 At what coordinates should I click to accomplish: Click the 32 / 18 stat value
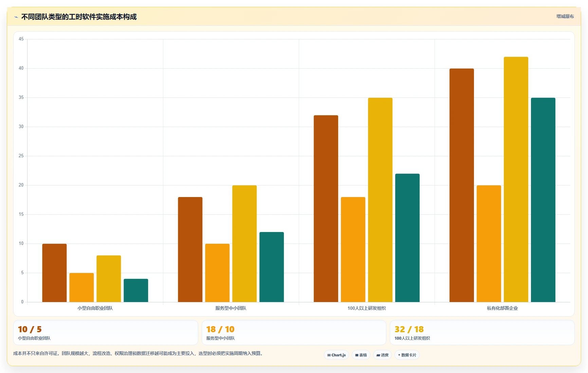[409, 329]
